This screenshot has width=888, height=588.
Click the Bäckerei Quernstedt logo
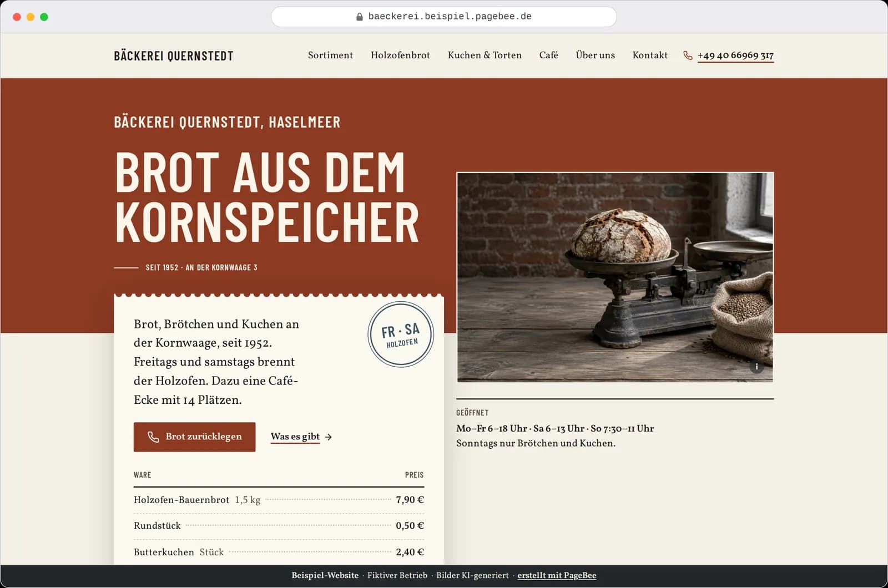tap(174, 55)
